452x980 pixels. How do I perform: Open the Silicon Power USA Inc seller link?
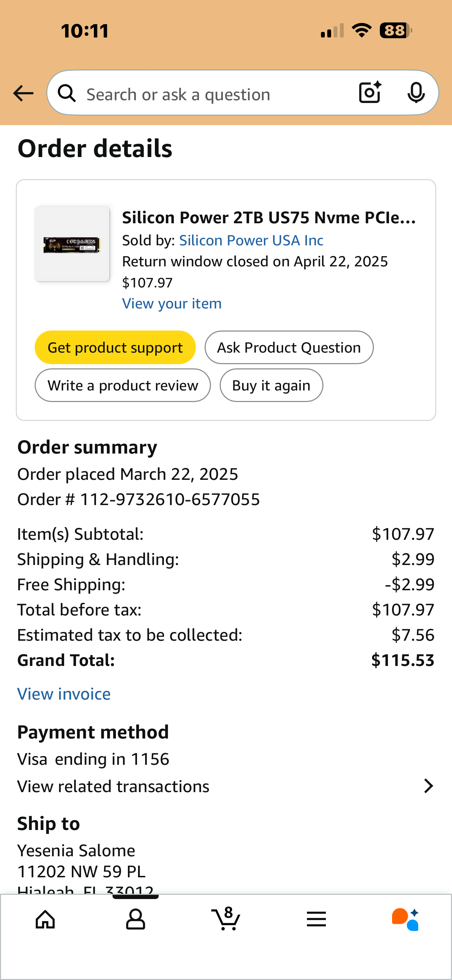pyautogui.click(x=251, y=240)
